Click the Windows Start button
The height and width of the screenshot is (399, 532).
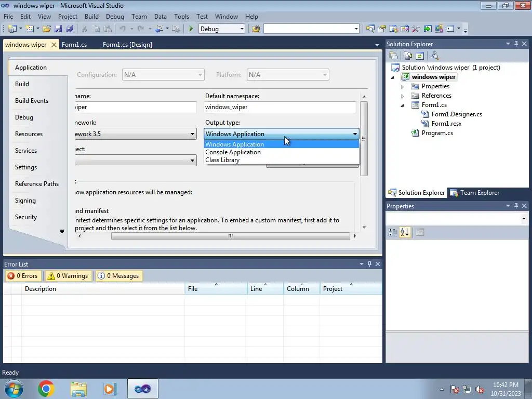coord(14,389)
